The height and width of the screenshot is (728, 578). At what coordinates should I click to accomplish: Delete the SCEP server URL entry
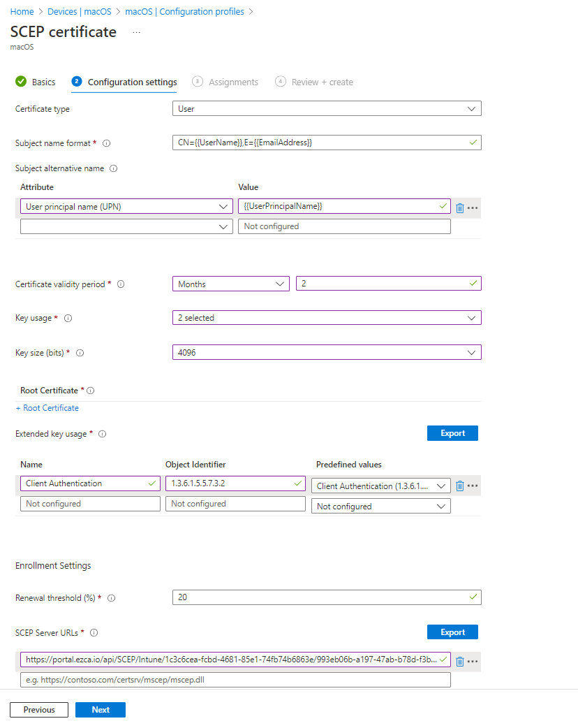[459, 662]
